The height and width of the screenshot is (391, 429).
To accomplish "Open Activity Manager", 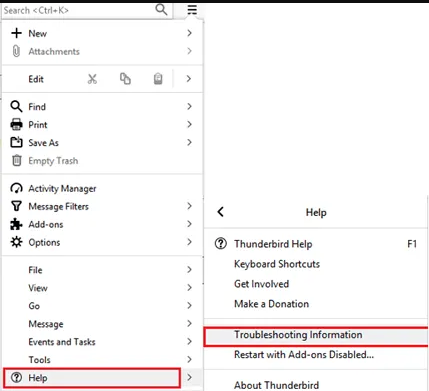I will (x=102, y=188).
